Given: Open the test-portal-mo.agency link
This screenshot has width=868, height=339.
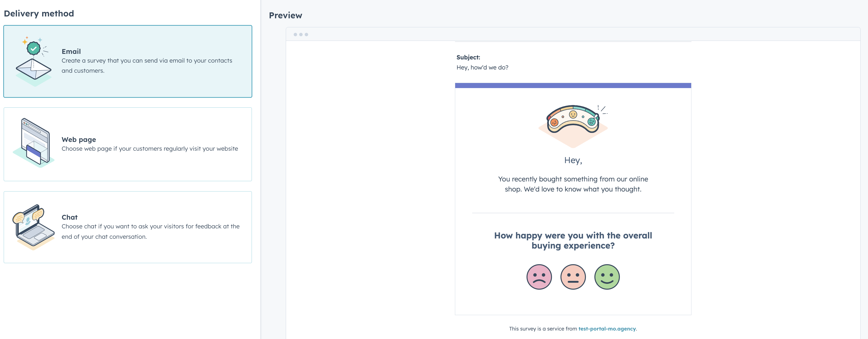Looking at the screenshot, I should tap(607, 329).
